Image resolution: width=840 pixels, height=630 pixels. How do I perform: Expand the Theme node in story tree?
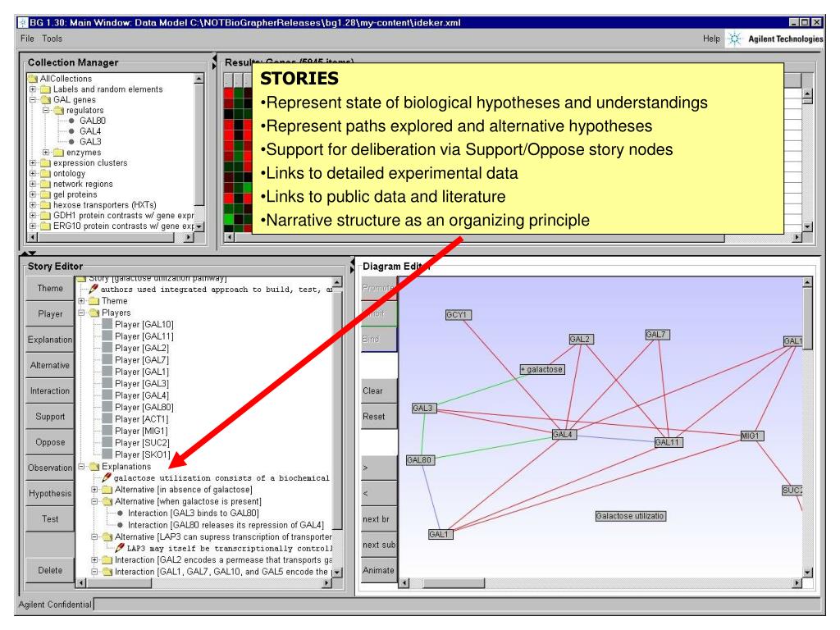click(82, 301)
